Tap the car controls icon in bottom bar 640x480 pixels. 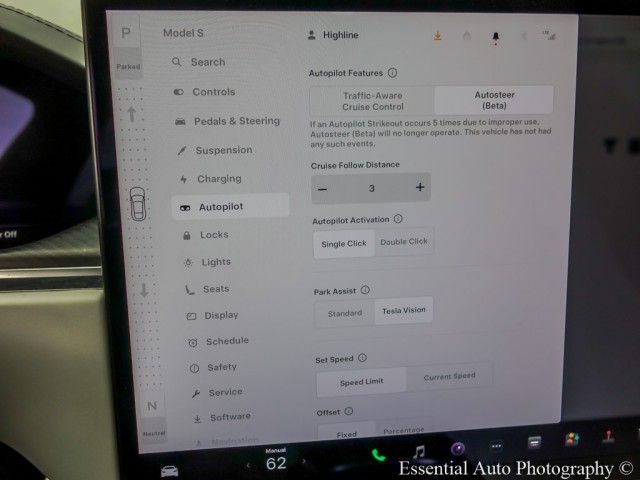click(x=169, y=470)
